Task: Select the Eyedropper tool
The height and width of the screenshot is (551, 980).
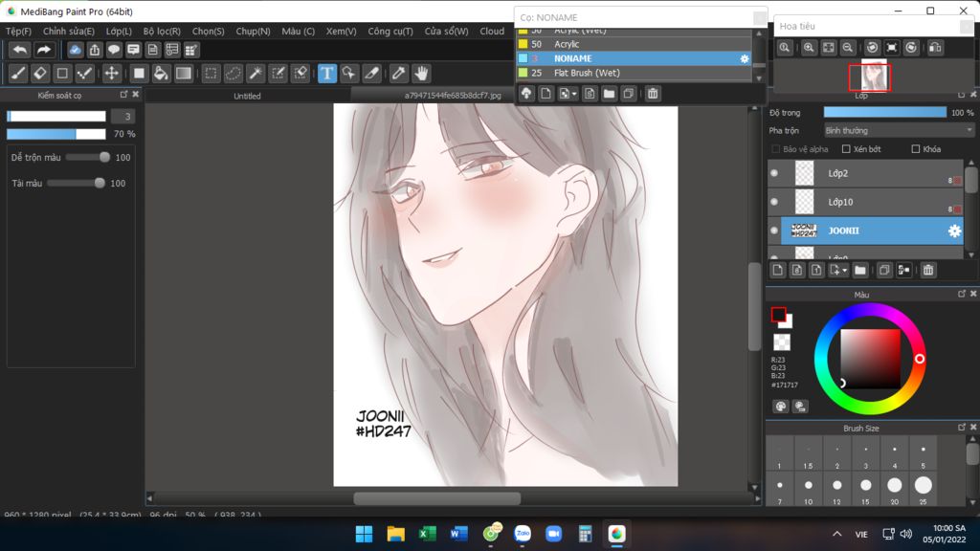Action: click(398, 74)
